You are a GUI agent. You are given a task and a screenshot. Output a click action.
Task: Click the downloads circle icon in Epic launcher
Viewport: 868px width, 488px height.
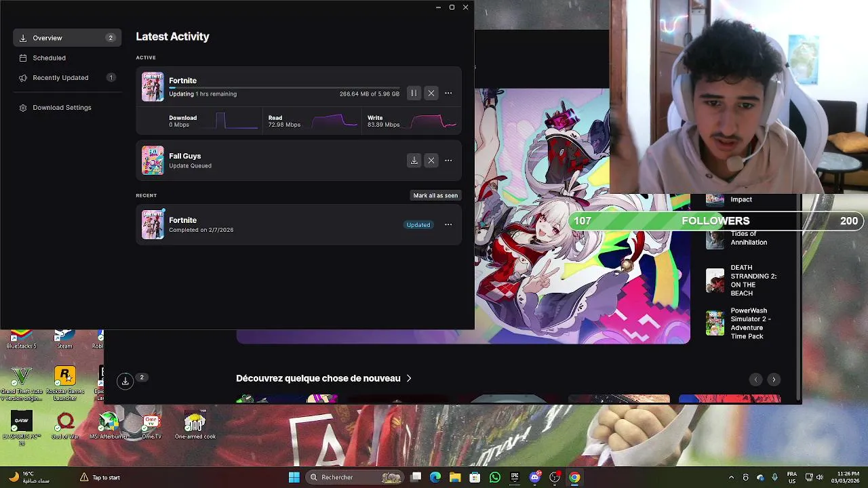pyautogui.click(x=125, y=381)
